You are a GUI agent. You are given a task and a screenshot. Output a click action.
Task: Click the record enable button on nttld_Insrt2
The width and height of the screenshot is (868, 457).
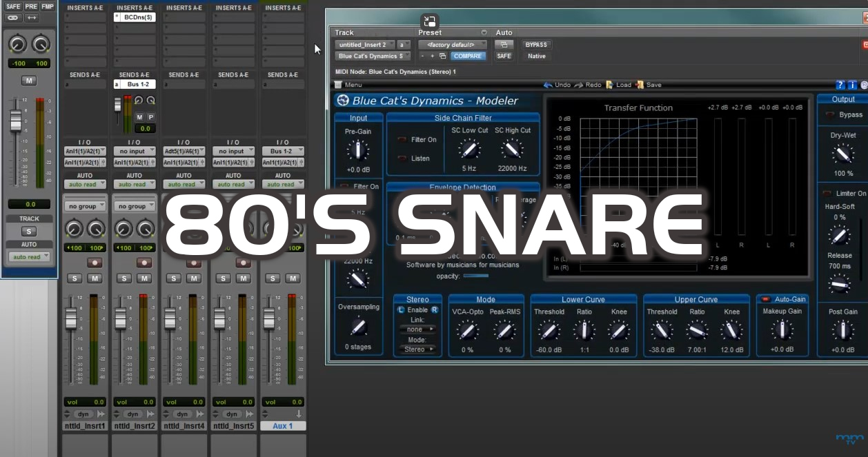click(144, 263)
